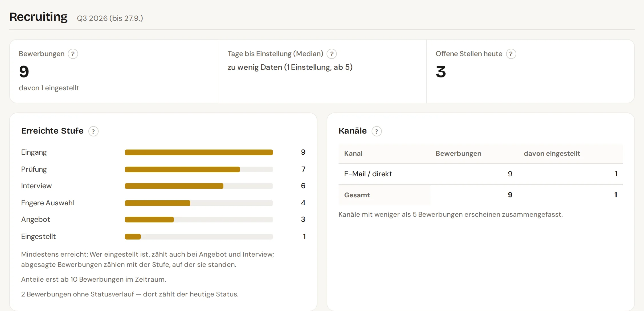Click the 'Interview' stage label
Screen dimensions: 644x311
[36, 186]
